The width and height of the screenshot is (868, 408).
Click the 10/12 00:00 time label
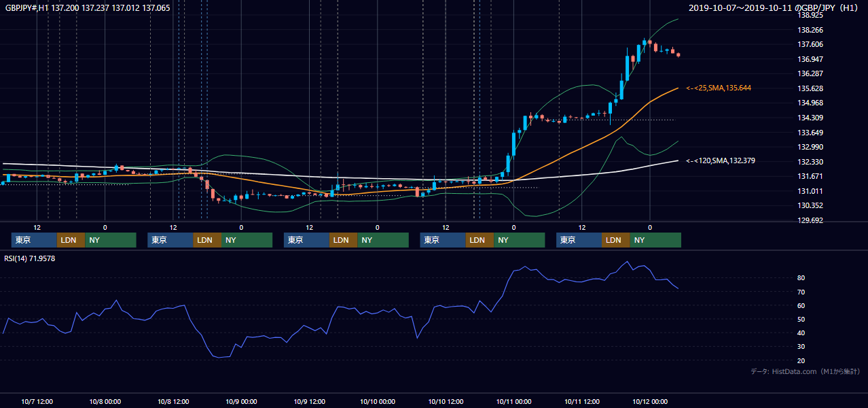[x=650, y=401]
